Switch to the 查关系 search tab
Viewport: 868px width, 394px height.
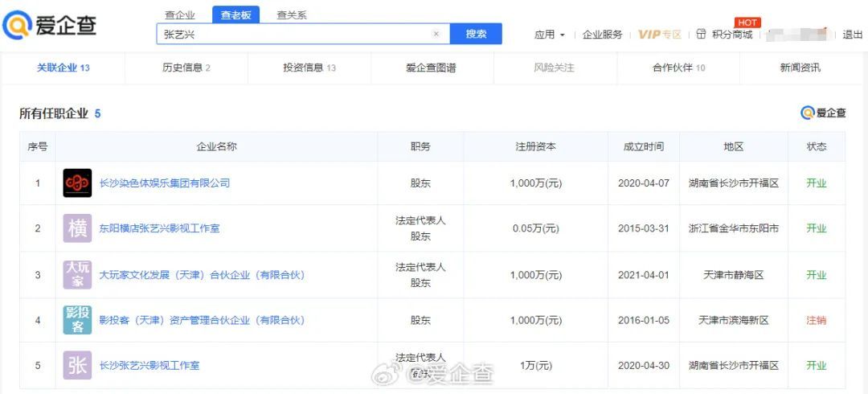click(x=291, y=14)
